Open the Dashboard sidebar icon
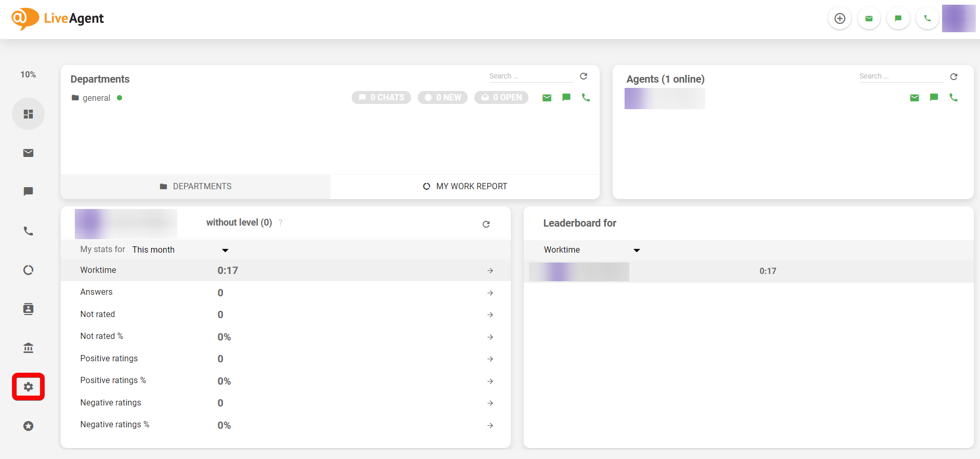 [x=28, y=114]
